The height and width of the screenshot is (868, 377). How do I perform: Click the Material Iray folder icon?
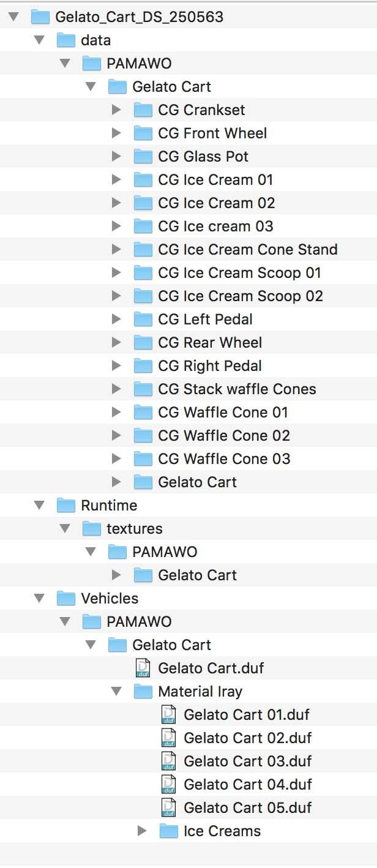tap(143, 692)
